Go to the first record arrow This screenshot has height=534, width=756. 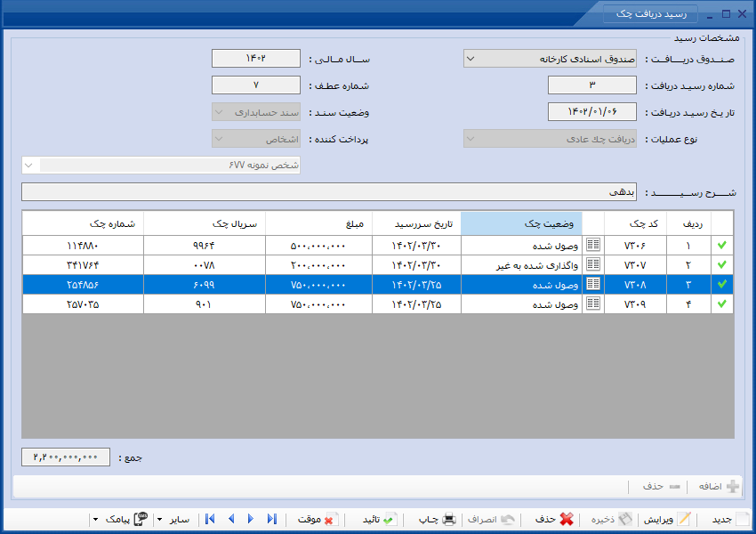tap(210, 519)
